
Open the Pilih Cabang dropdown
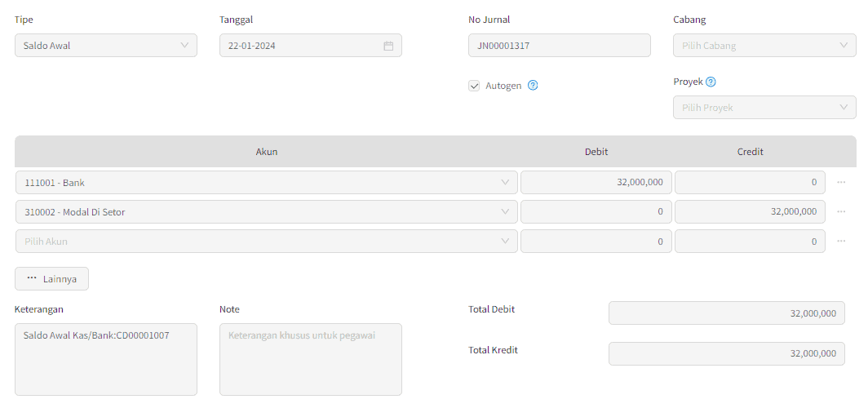tap(764, 46)
